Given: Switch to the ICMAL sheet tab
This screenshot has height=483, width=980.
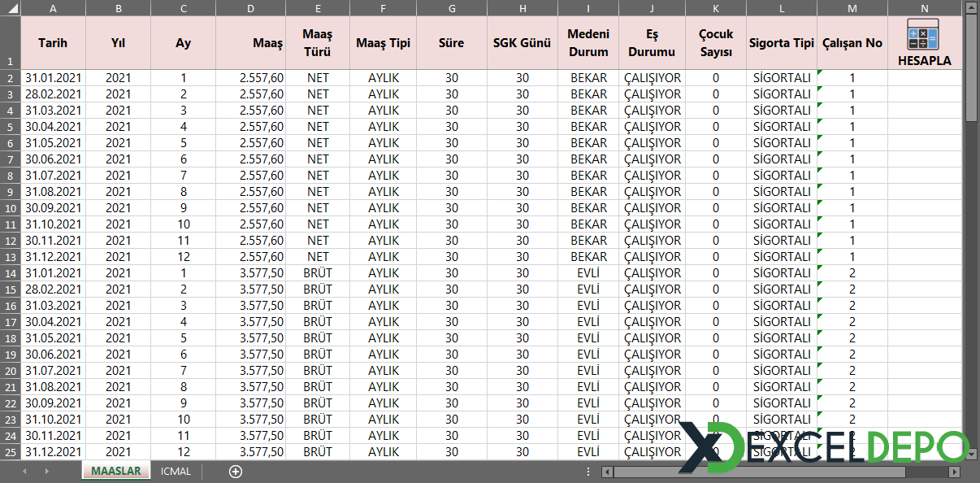Looking at the screenshot, I should pyautogui.click(x=176, y=471).
